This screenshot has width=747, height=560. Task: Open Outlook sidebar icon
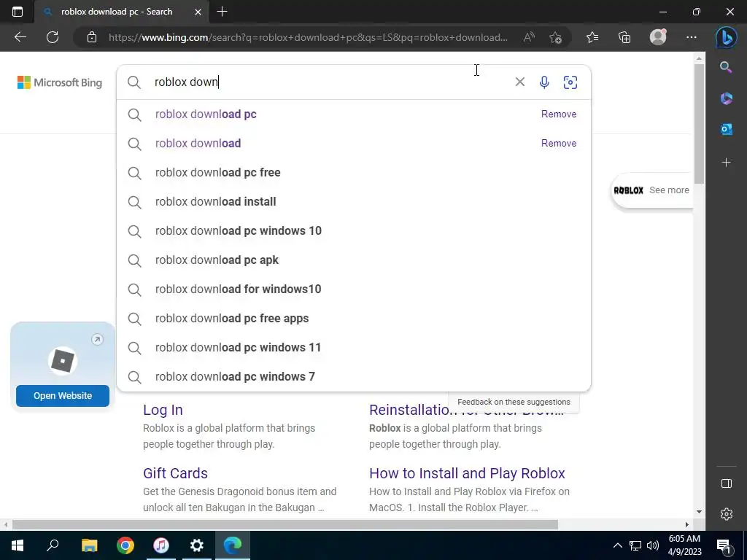(726, 129)
